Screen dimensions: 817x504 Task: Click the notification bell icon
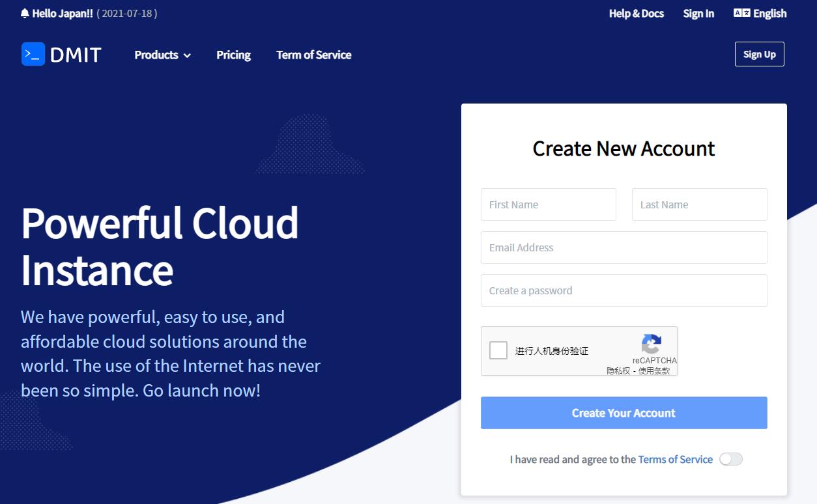click(x=25, y=13)
